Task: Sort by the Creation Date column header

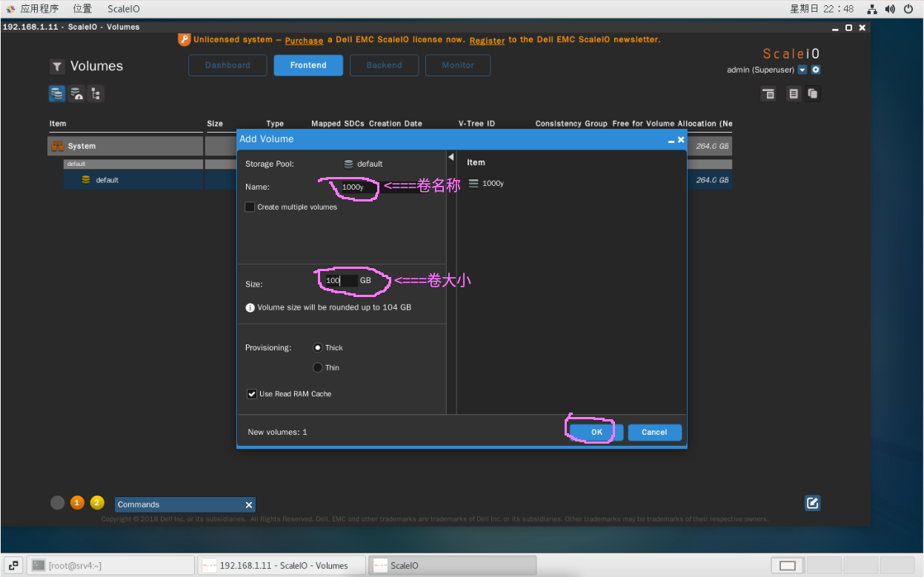Action: click(396, 124)
